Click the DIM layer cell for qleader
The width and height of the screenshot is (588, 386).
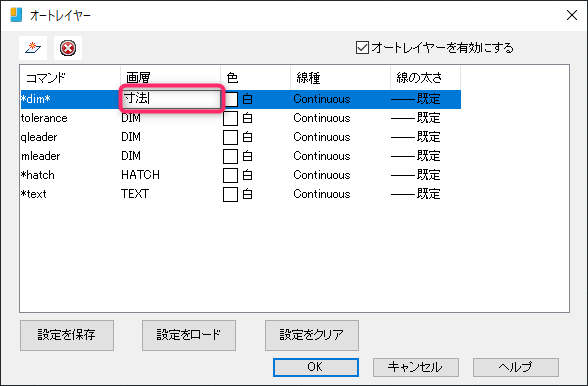[131, 137]
